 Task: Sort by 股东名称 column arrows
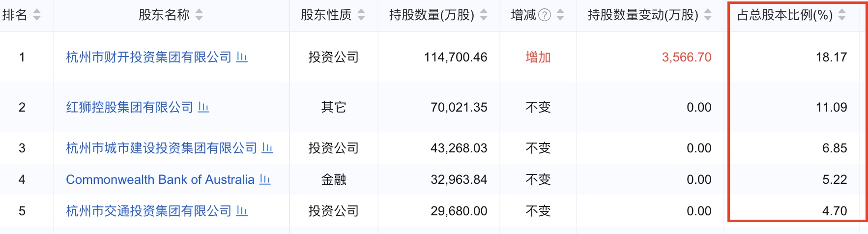pyautogui.click(x=199, y=15)
